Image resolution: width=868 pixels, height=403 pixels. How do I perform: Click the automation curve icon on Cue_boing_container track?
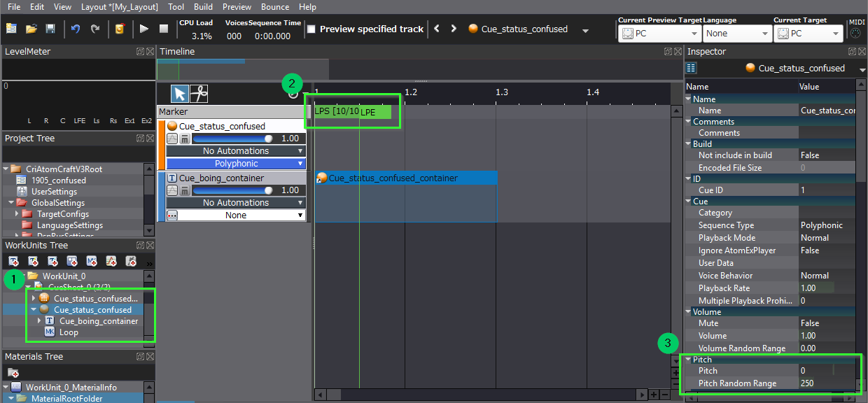point(172,190)
